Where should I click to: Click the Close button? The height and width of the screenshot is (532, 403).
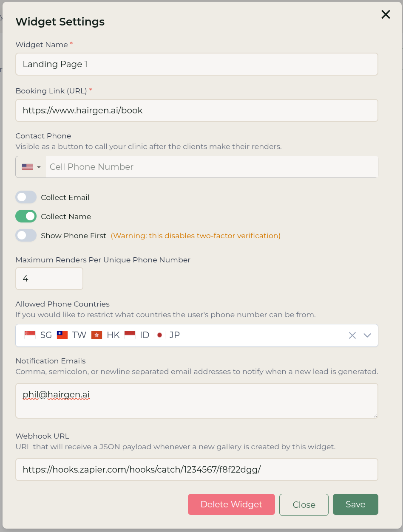click(304, 504)
